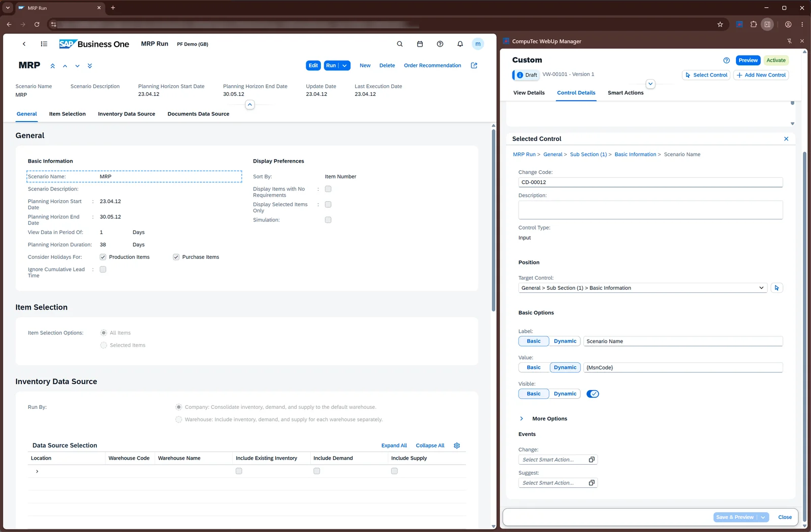
Task: Jump to last record double-down arrow
Action: point(90,66)
